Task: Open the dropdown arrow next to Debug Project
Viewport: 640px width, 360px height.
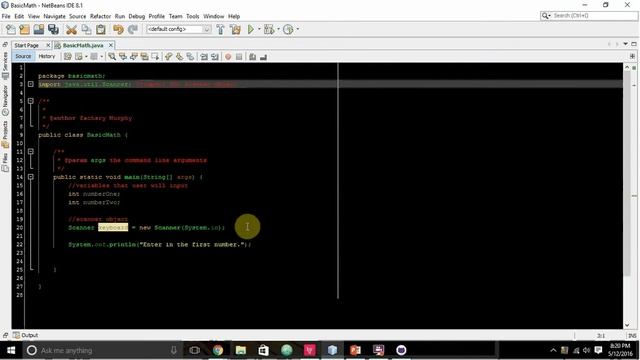Action: point(278,29)
